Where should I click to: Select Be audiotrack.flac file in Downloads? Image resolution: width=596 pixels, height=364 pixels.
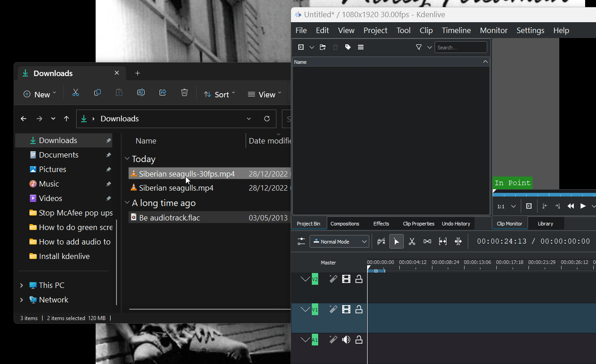[x=170, y=218]
